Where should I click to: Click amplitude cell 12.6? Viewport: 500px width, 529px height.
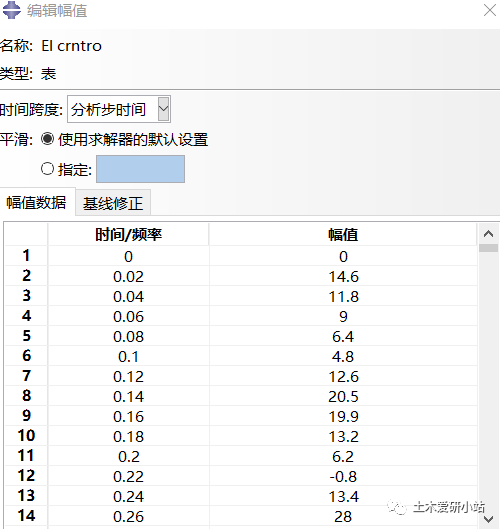click(x=343, y=376)
